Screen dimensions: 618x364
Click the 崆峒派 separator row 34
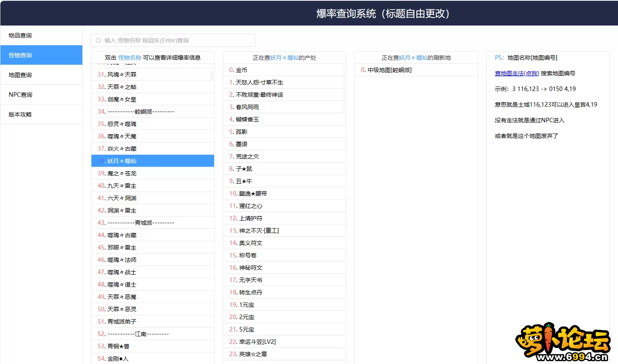(153, 112)
